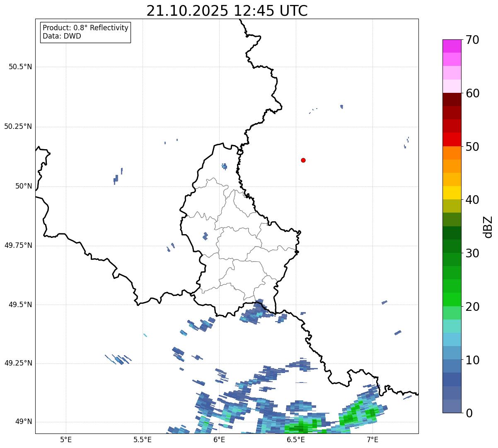Click the 49.75°N latitude label
Viewport: 498px width, 448px height.
click(x=18, y=245)
